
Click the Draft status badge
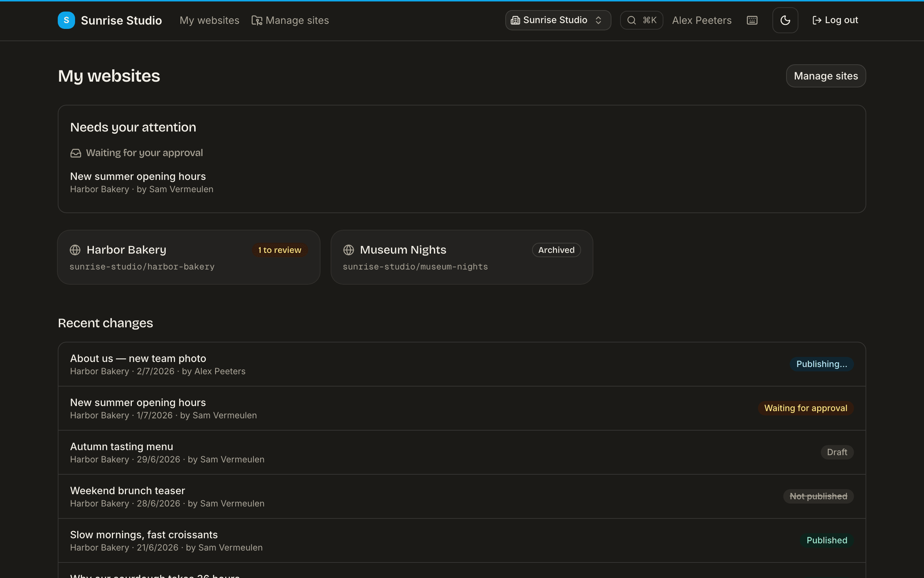point(837,452)
